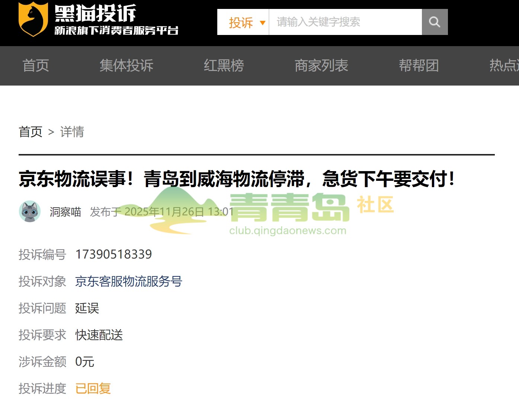Click the 洞察喵 username

(65, 212)
